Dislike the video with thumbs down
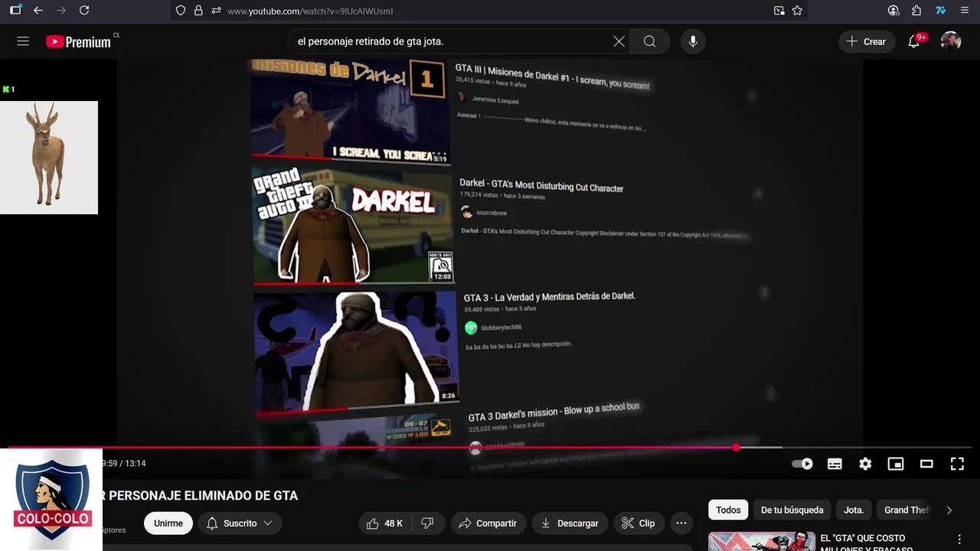The width and height of the screenshot is (980, 551). (x=427, y=523)
